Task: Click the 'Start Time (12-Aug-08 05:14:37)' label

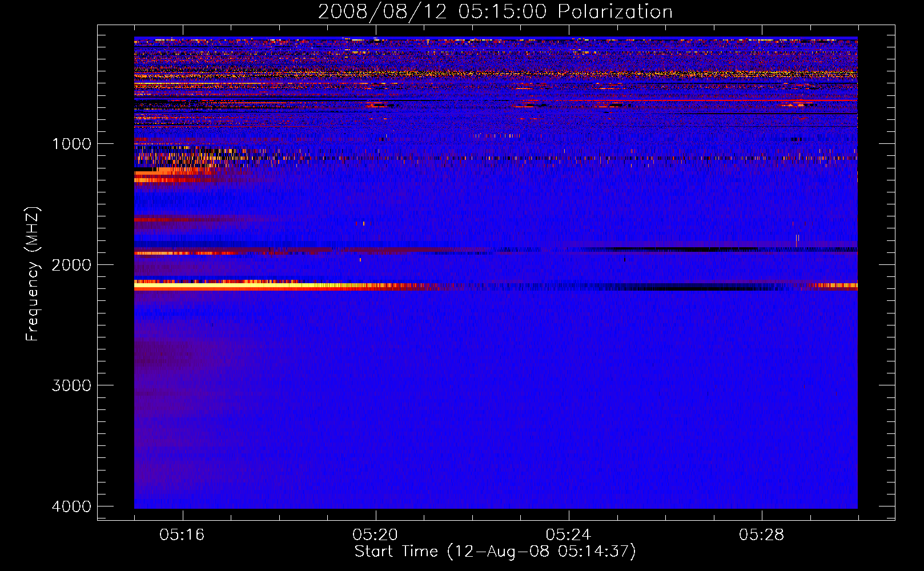Action: (495, 552)
